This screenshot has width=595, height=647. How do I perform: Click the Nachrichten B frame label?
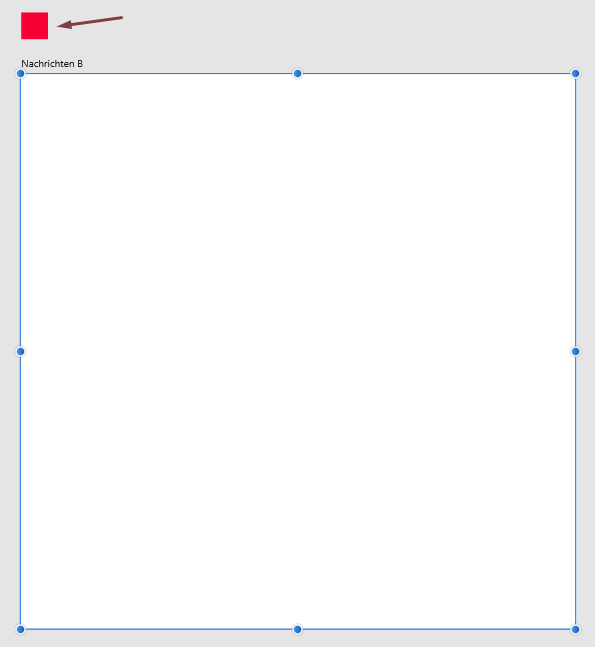tap(52, 64)
